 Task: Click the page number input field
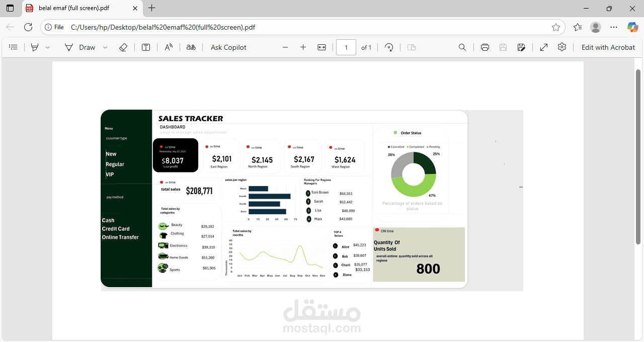(x=346, y=47)
